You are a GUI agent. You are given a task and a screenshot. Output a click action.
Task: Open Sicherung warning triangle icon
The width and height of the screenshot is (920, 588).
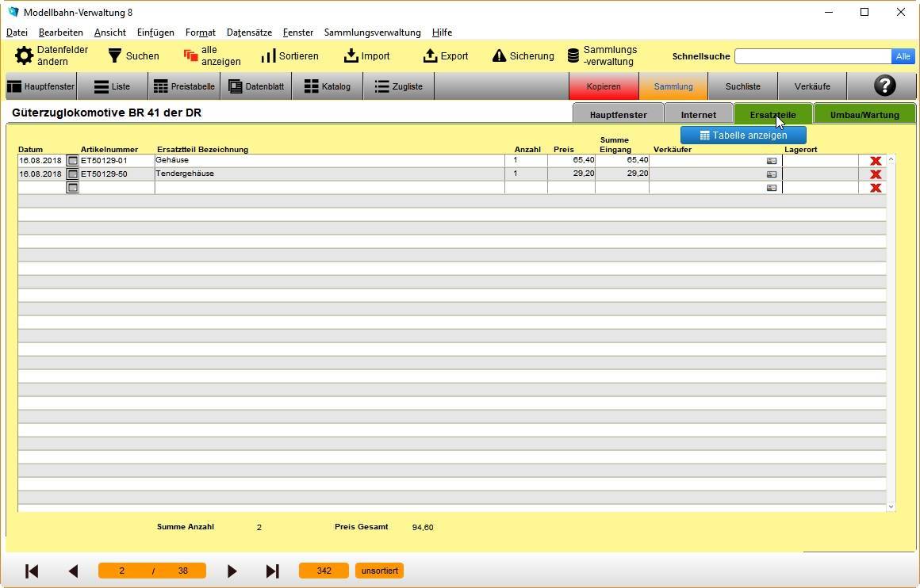click(499, 56)
